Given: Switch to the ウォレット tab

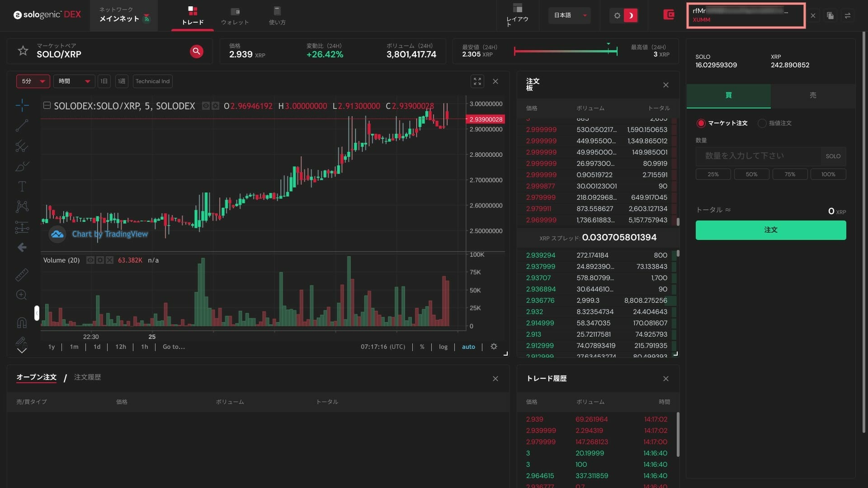Looking at the screenshot, I should click(235, 16).
